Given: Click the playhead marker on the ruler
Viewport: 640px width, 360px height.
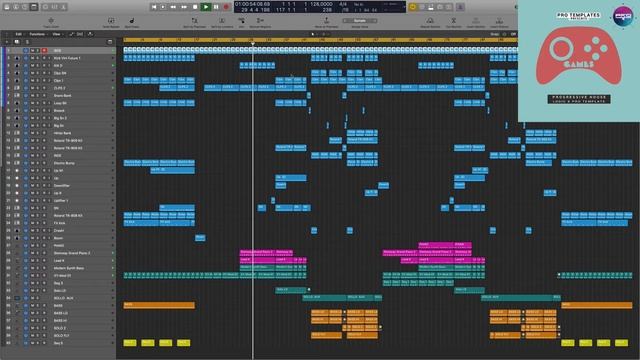Looking at the screenshot, I should pos(253,43).
